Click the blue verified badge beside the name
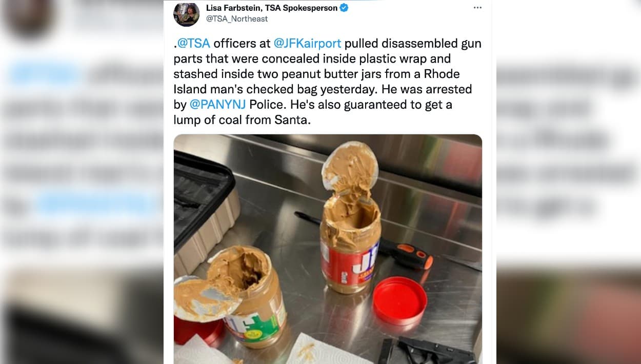Viewport: 641px width, 364px height. pyautogui.click(x=344, y=8)
